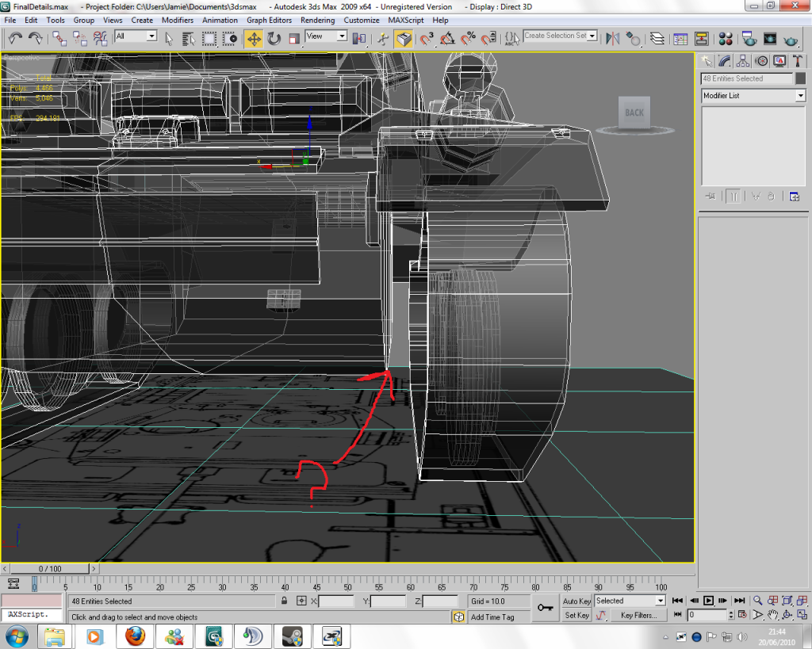Viewport: 812px width, 649px height.
Task: Click the Set Key button
Action: [576, 616]
